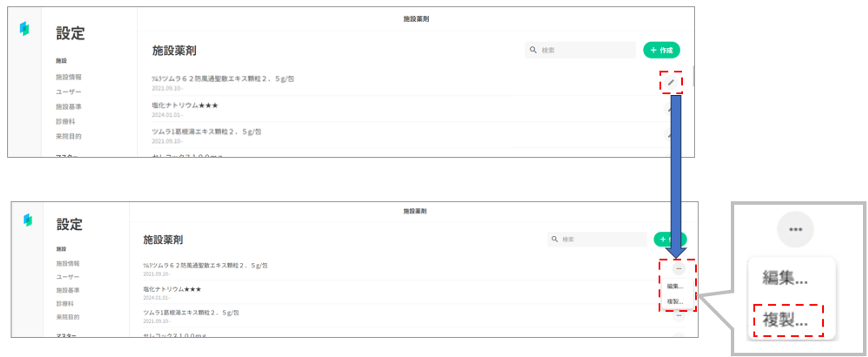Select 編集... in the enlarged callout
The height and width of the screenshot is (357, 868).
[785, 278]
